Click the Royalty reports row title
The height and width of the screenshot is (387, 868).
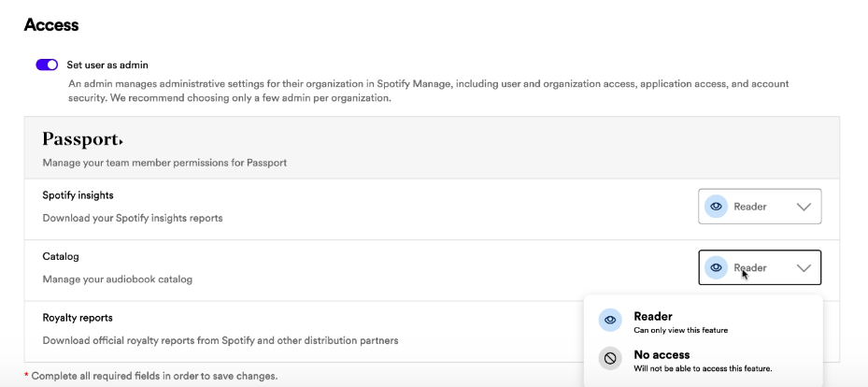pyautogui.click(x=78, y=318)
